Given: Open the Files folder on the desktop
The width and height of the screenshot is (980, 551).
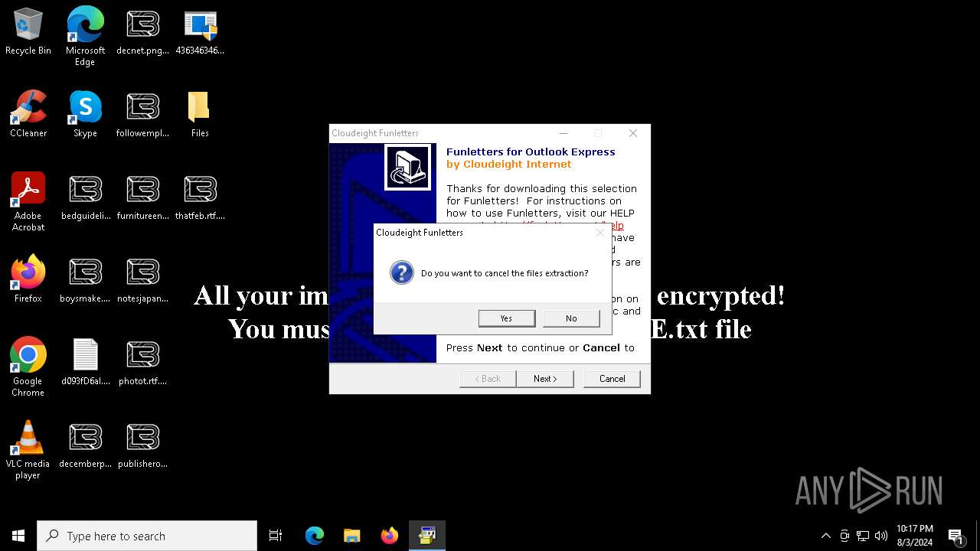Looking at the screenshot, I should [200, 114].
